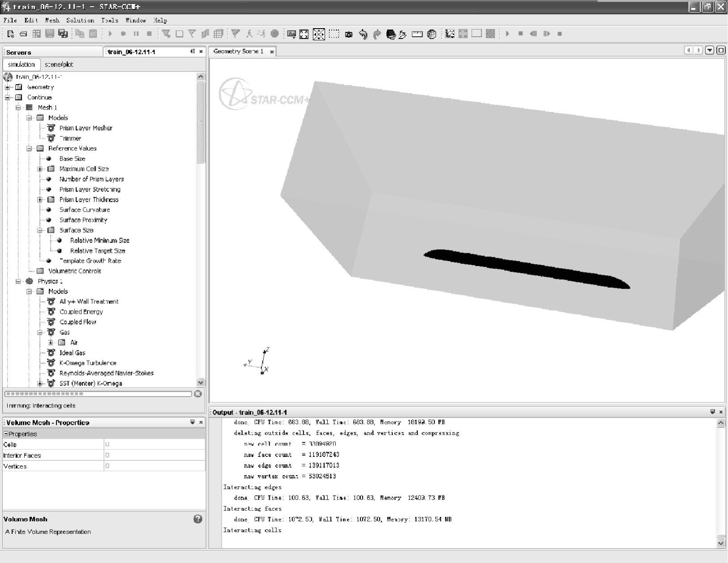Collapse the Mesh 1 node
This screenshot has height=563, width=728.
[18, 107]
